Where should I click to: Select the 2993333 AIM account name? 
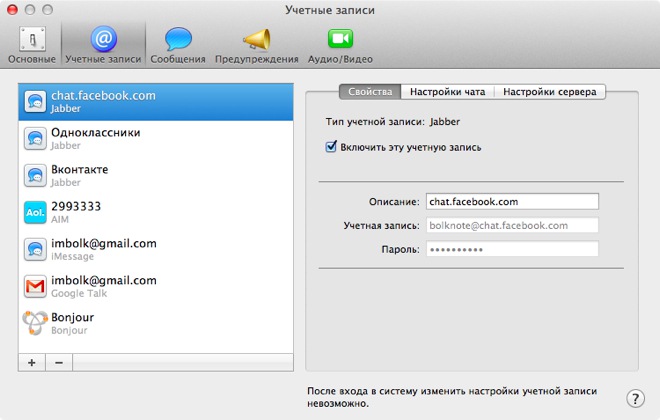(76, 207)
